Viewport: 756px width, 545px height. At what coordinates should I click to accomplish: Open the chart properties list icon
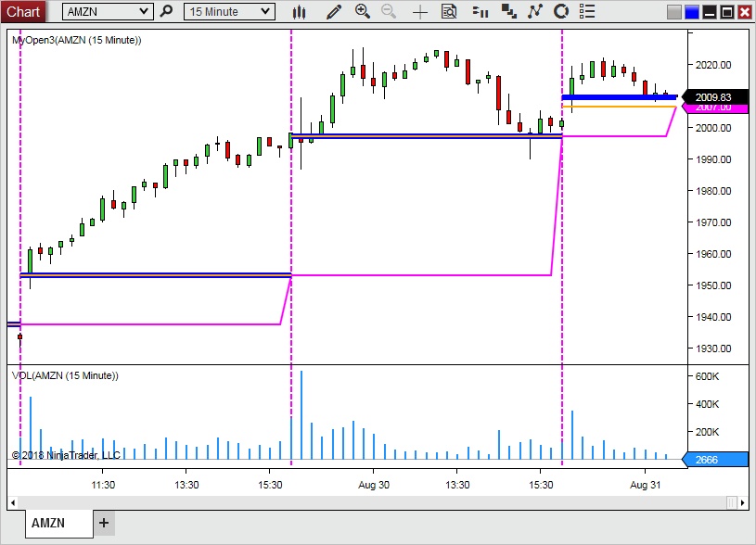(587, 11)
